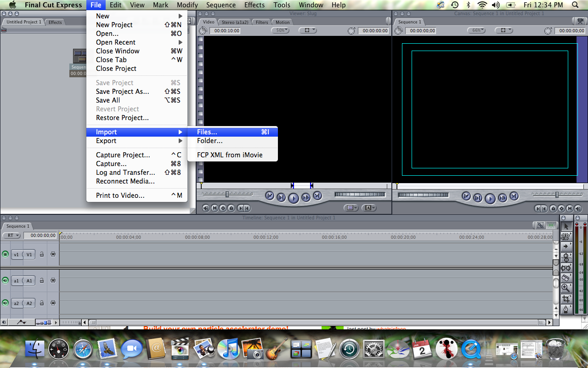Lock the V1 track

42,254
